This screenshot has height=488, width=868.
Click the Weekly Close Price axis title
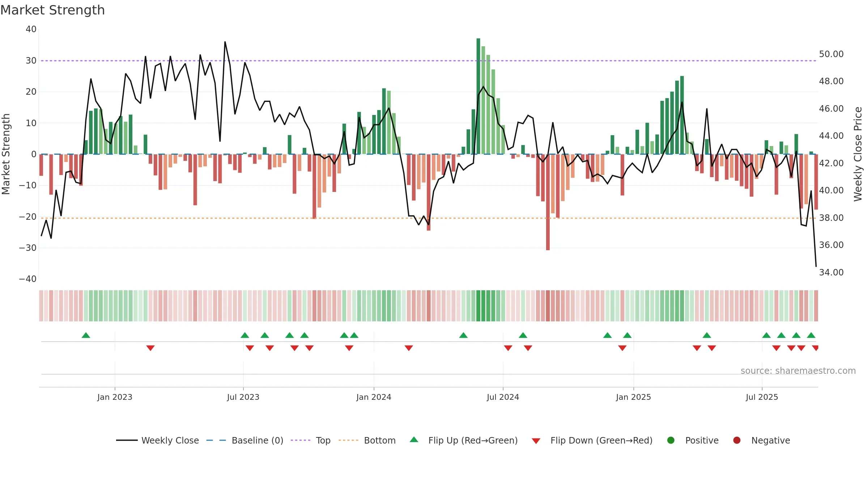[x=858, y=154]
